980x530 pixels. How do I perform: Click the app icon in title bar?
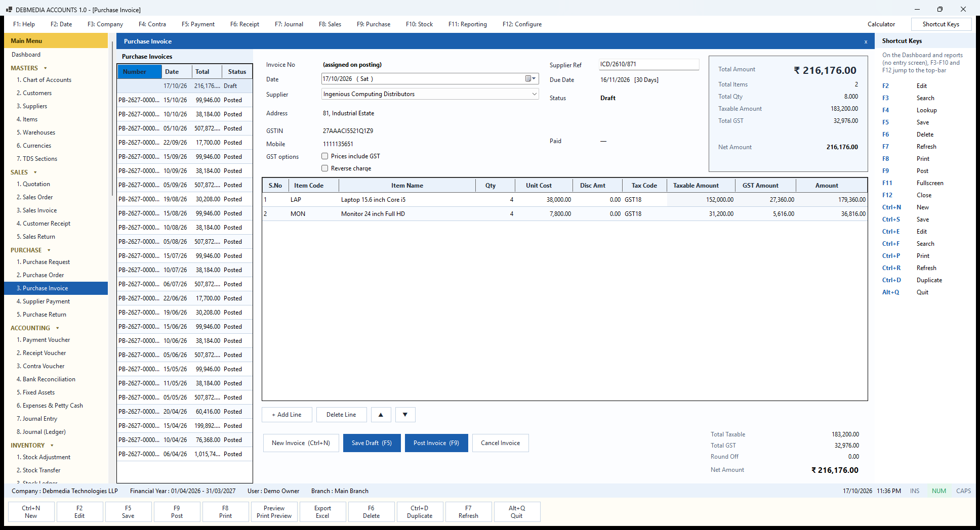coord(9,10)
